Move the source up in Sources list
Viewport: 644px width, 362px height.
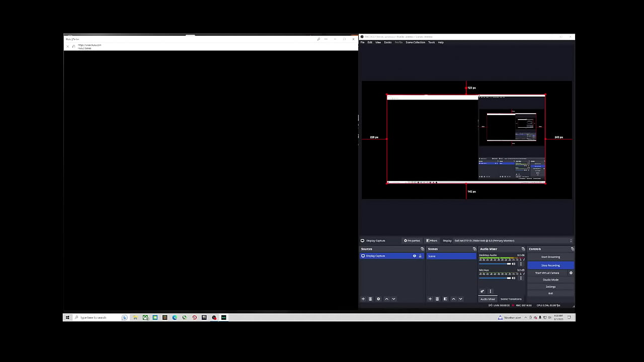(386, 299)
